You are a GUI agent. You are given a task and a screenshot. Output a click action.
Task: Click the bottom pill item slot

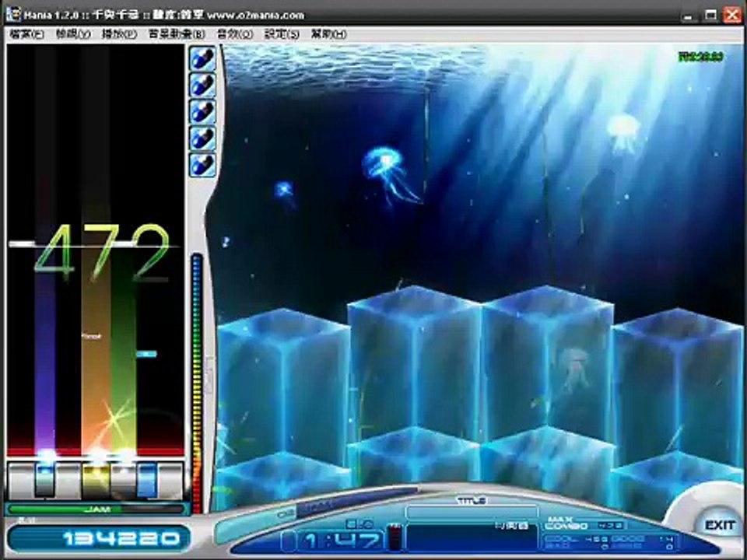pyautogui.click(x=203, y=165)
